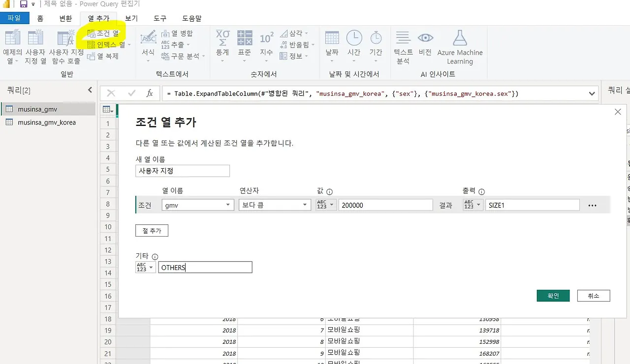The width and height of the screenshot is (630, 364).
Task: Open the Standard (표준) calculations icon
Action: 245,37
